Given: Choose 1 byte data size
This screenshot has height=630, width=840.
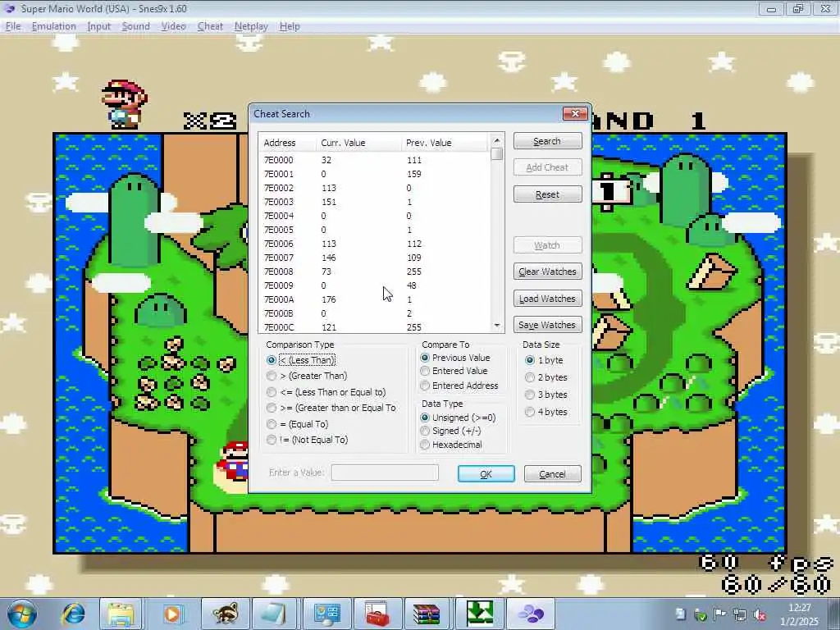Looking at the screenshot, I should click(544, 361).
